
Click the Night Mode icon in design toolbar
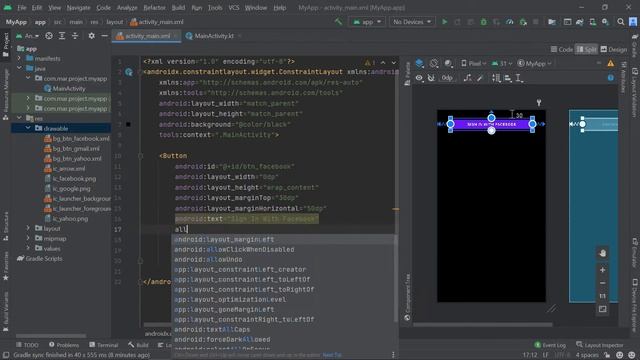(x=448, y=63)
